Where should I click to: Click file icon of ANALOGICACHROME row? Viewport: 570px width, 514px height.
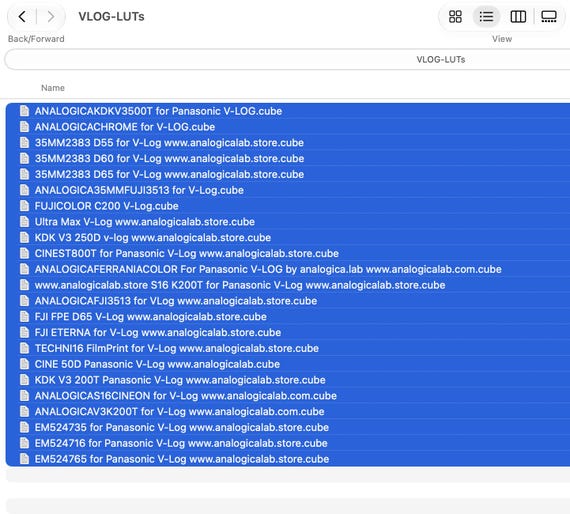(24, 127)
